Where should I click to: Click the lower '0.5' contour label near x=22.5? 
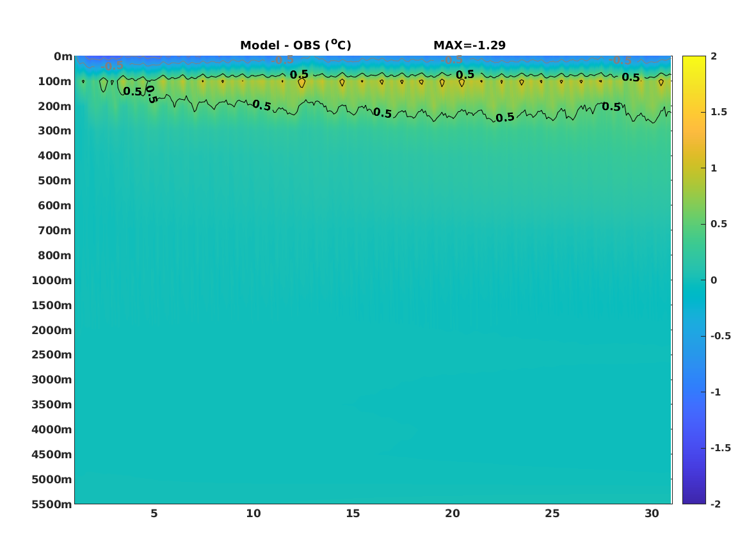tap(505, 117)
